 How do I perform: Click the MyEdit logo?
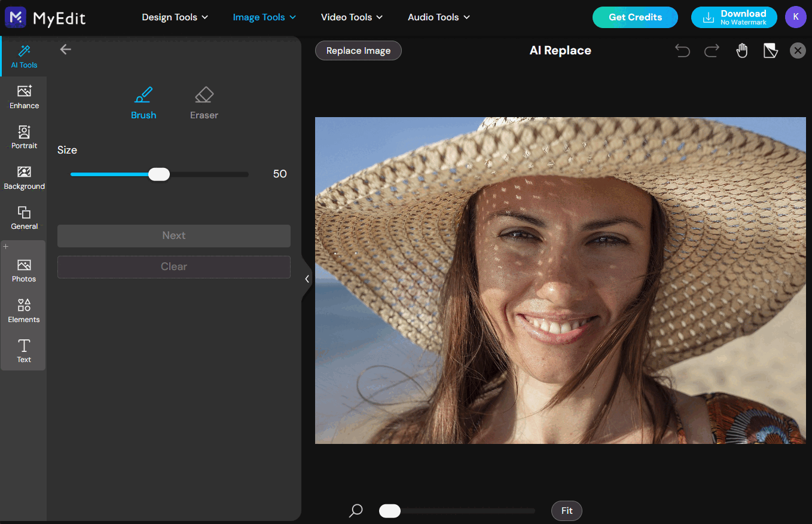click(45, 18)
